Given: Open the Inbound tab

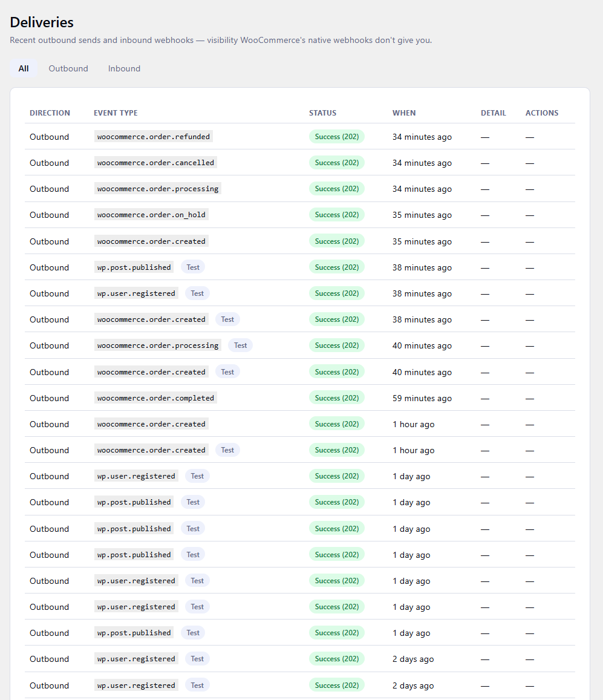Looking at the screenshot, I should (124, 68).
